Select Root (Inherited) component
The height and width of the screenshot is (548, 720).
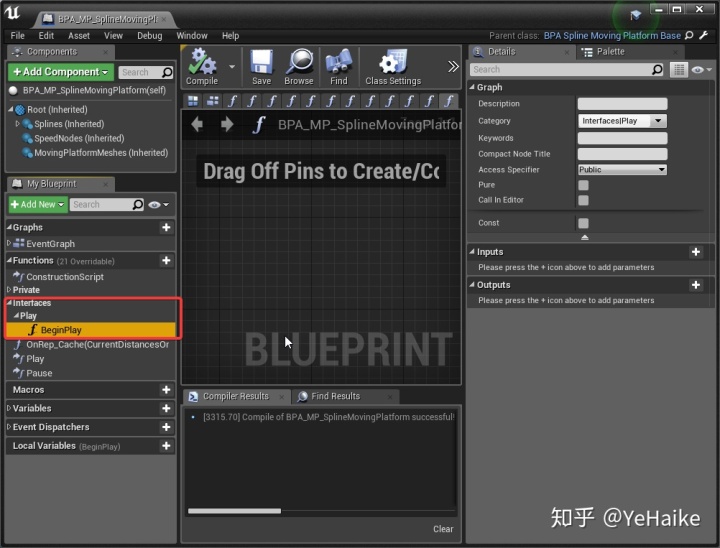[x=57, y=110]
